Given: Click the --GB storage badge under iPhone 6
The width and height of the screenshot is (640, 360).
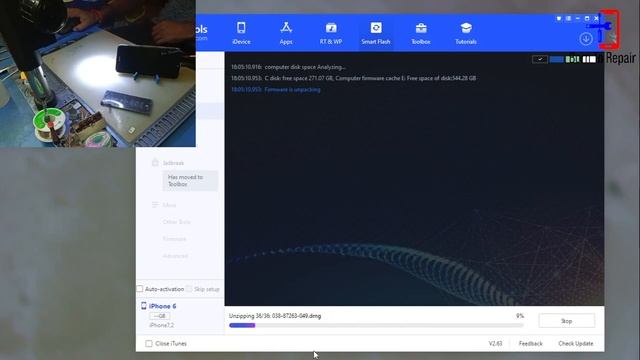Looking at the screenshot, I should [160, 316].
